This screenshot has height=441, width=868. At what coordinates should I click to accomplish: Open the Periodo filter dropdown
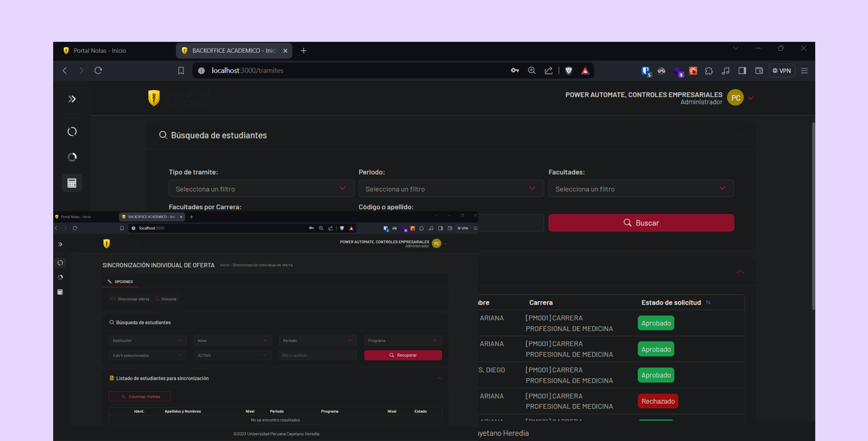click(x=451, y=189)
